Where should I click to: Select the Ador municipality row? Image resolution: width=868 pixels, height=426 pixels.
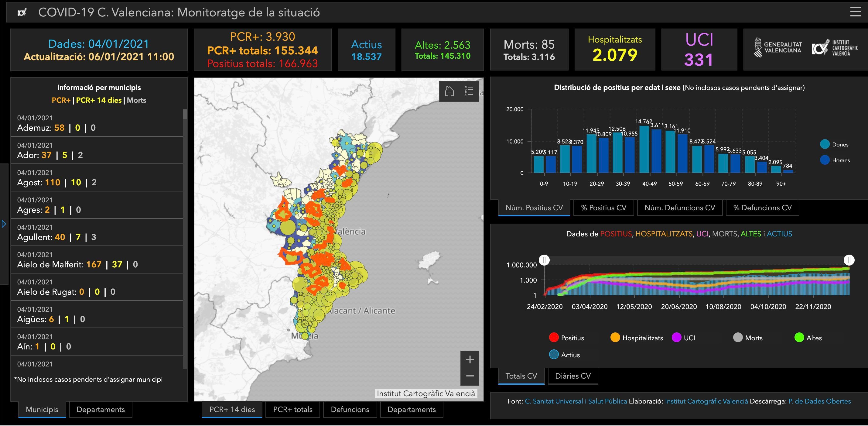(x=97, y=150)
